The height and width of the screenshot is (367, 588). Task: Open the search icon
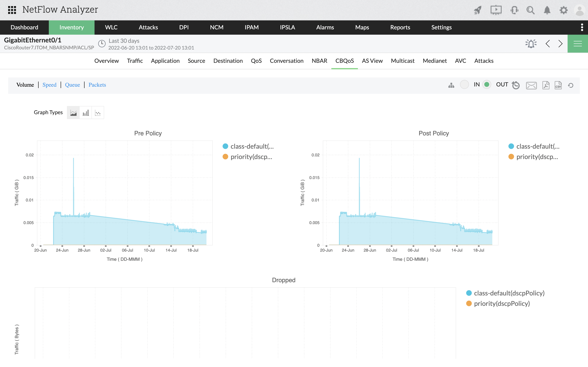pyautogui.click(x=531, y=10)
